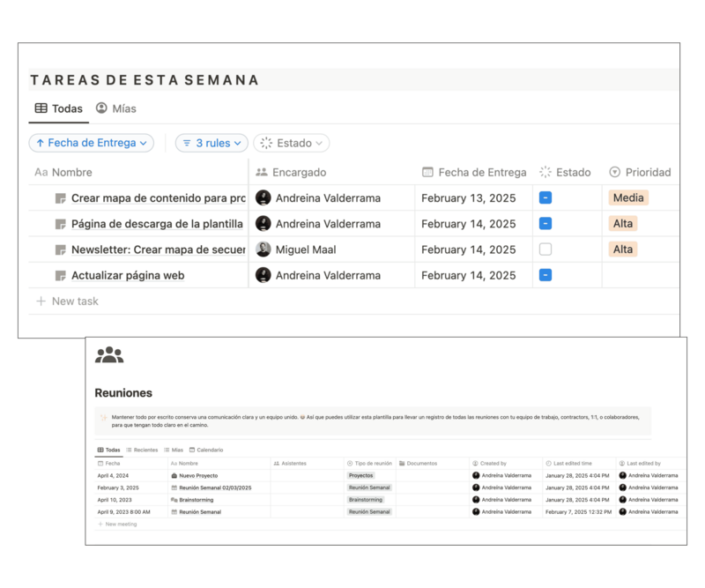Open the Reunión Semanal 02/03/2025 meeting
The height and width of the screenshot is (588, 705).
[215, 488]
